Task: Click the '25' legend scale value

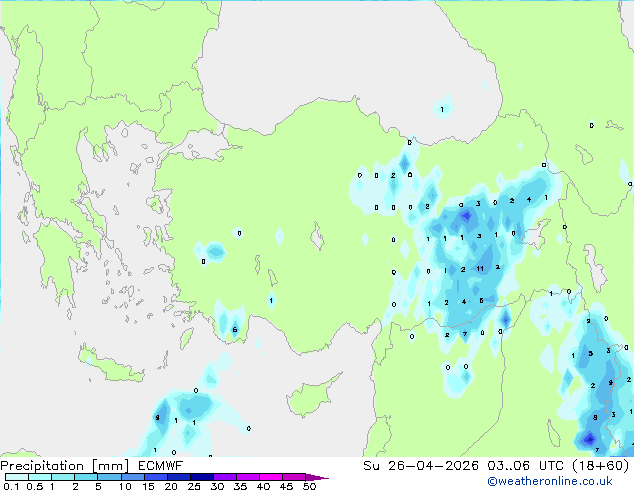Action: pos(194,486)
